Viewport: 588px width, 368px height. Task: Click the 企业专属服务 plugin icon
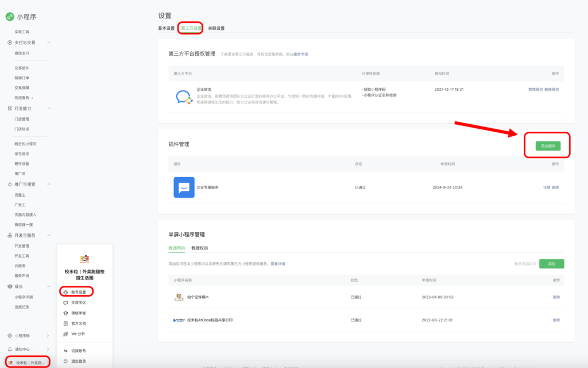pos(184,187)
